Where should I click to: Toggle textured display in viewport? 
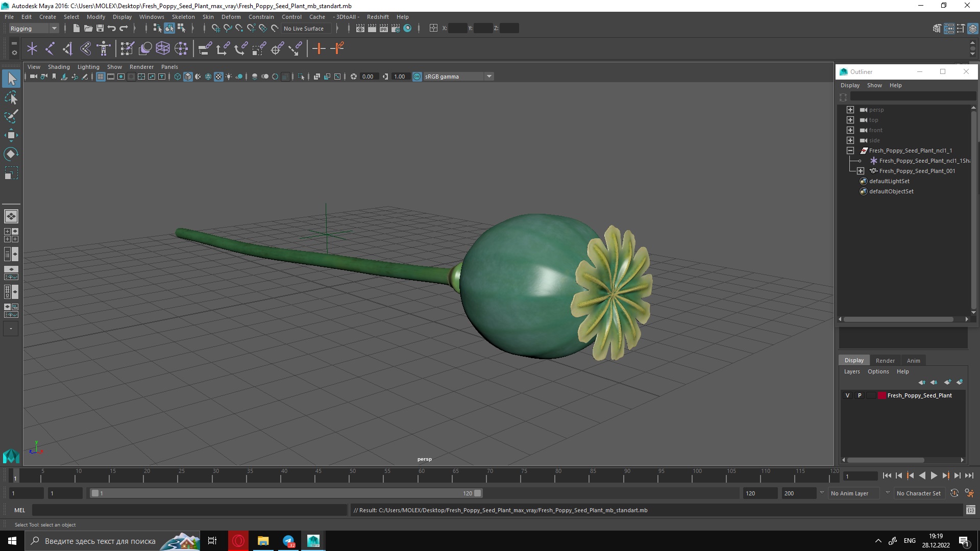click(x=218, y=77)
